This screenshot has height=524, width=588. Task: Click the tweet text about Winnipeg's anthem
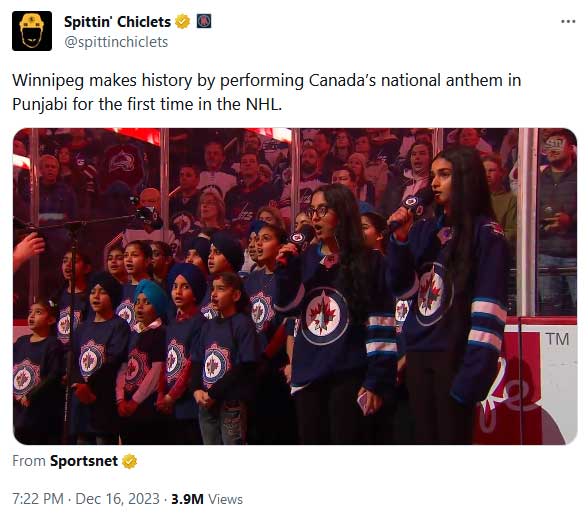[x=266, y=92]
